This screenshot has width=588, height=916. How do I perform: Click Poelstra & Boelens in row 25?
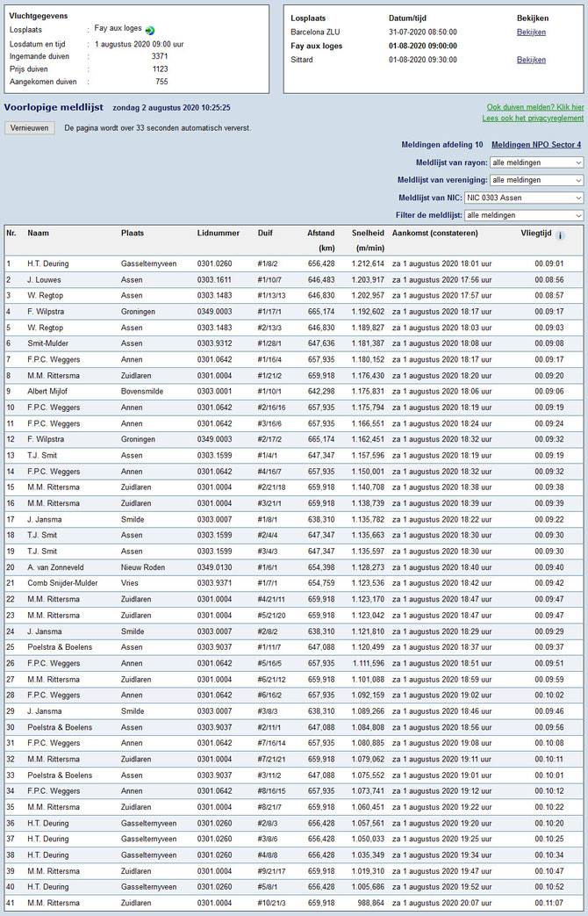(60, 647)
